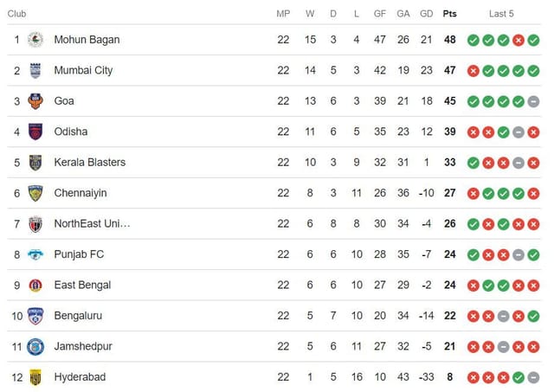Viewport: 554px width, 392px height.
Task: Click the East Bengal club crest
Action: pos(35,285)
